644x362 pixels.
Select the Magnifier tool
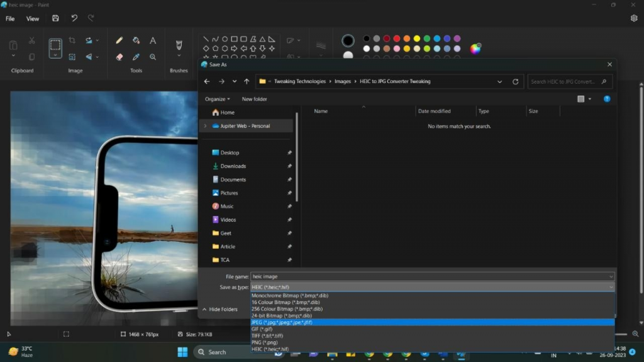pyautogui.click(x=153, y=57)
